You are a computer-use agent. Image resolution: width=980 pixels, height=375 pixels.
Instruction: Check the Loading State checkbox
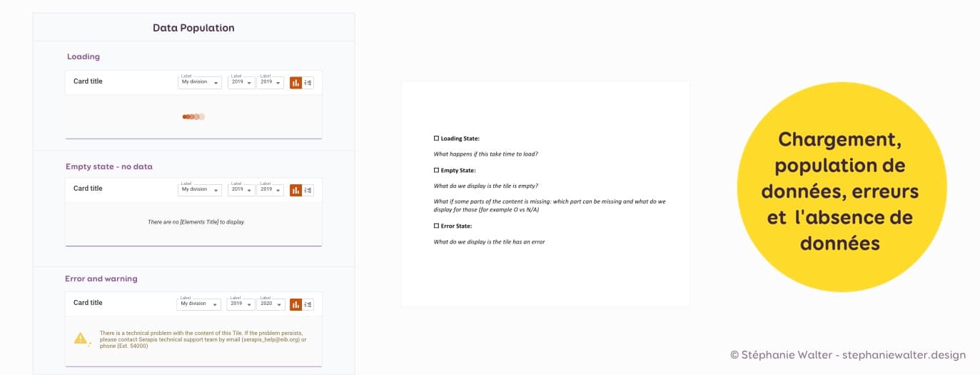[x=437, y=138]
